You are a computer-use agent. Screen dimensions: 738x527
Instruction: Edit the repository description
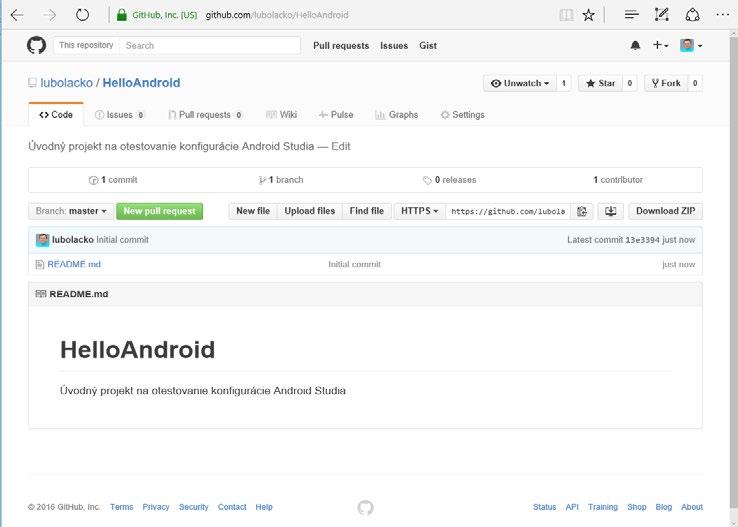[x=341, y=146]
